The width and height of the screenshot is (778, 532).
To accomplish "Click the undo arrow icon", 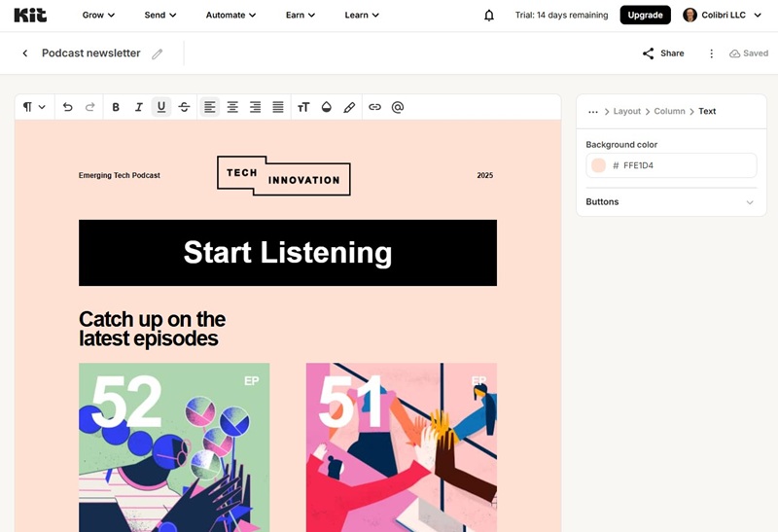I will pos(67,107).
